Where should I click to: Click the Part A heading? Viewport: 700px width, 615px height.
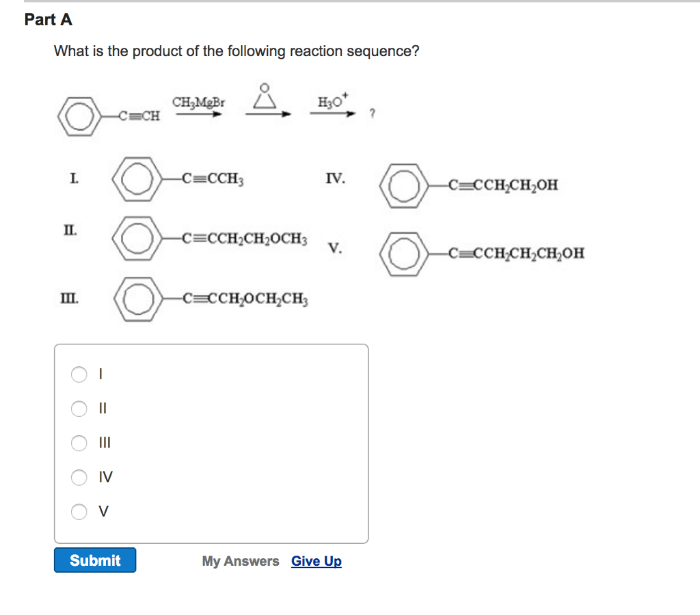(48, 20)
